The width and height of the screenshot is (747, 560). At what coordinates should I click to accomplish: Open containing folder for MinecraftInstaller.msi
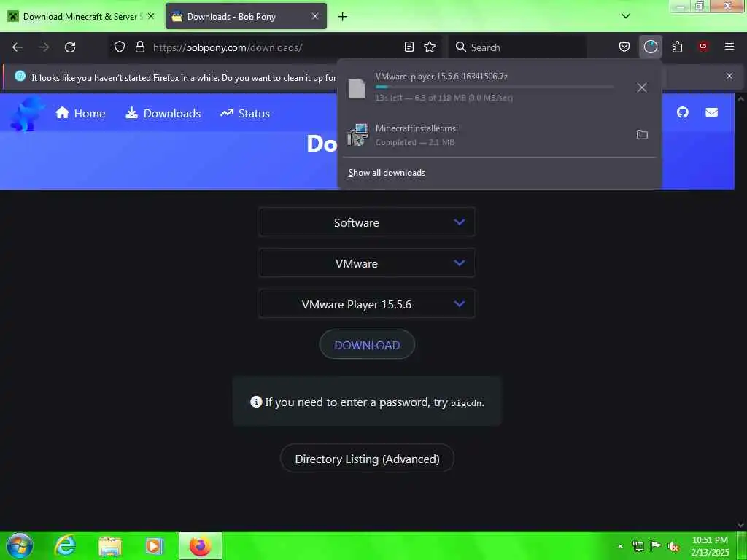click(x=642, y=135)
